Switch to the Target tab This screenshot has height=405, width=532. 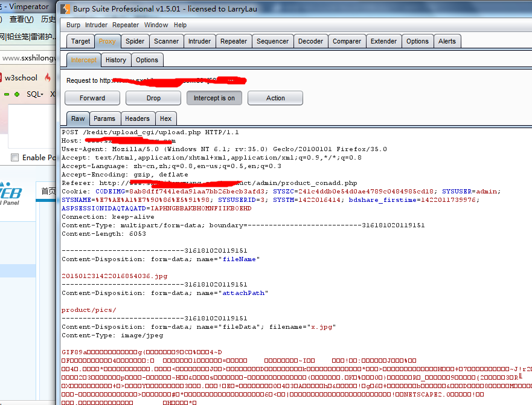coord(80,41)
